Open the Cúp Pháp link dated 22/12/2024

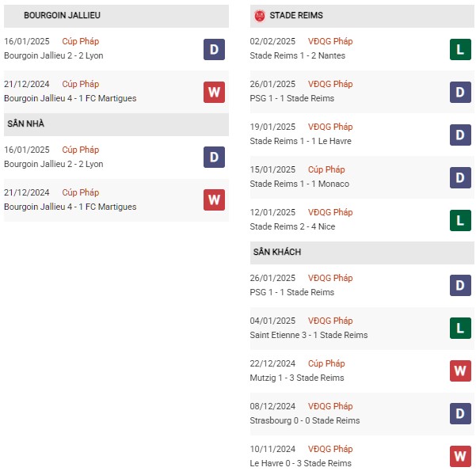coord(326,363)
